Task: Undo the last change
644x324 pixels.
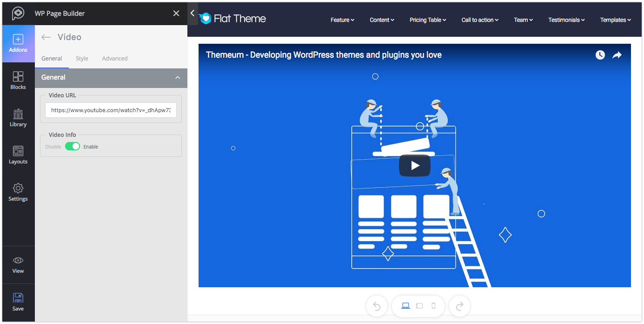Action: click(x=377, y=306)
